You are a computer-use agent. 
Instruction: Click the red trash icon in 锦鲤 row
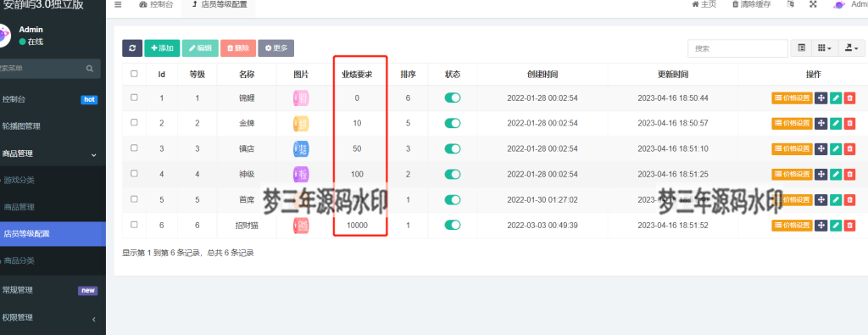point(850,98)
